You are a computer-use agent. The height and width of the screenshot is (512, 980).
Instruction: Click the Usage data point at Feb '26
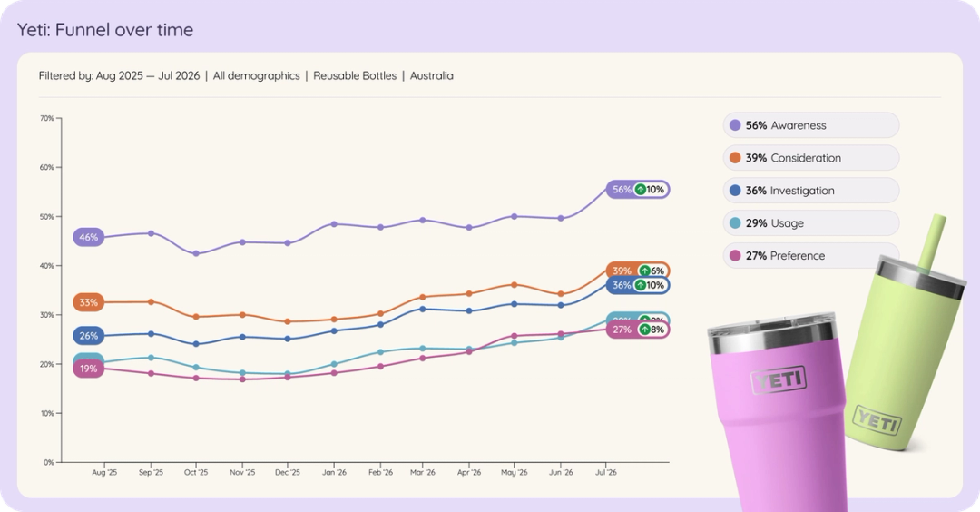tap(380, 352)
